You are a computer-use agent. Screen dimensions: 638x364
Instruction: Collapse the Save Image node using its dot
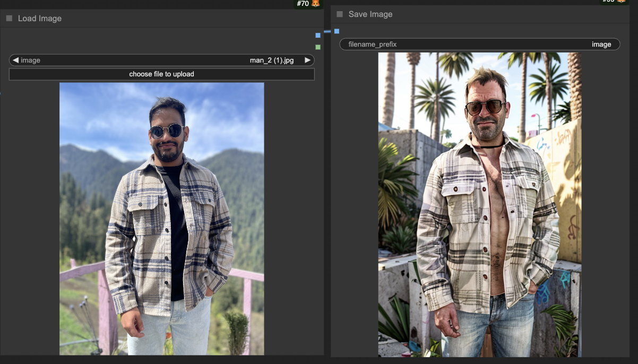pos(340,14)
